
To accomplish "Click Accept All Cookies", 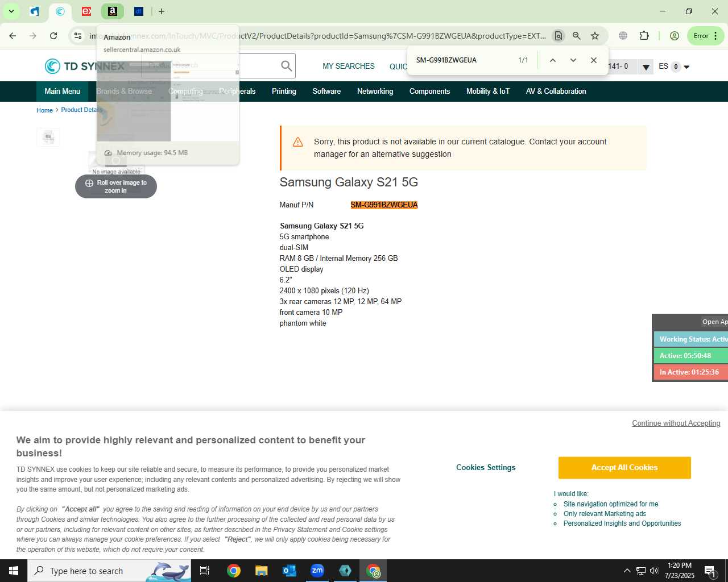I will [x=624, y=468].
